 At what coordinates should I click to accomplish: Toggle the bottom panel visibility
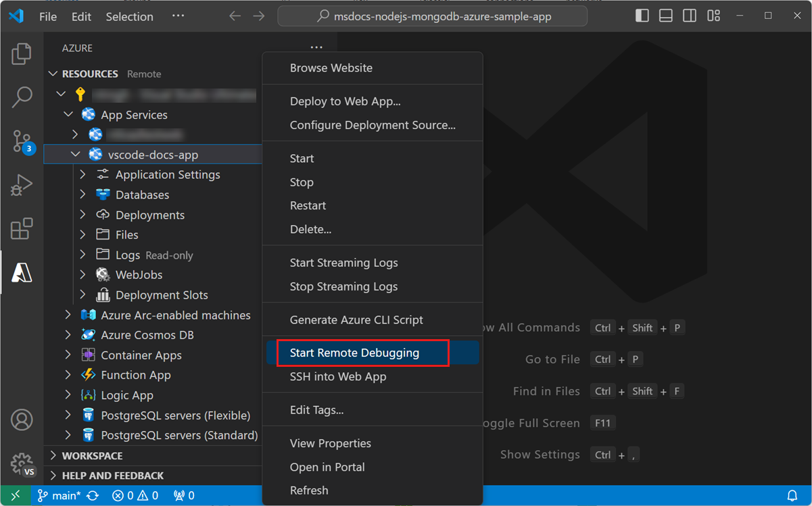point(665,15)
